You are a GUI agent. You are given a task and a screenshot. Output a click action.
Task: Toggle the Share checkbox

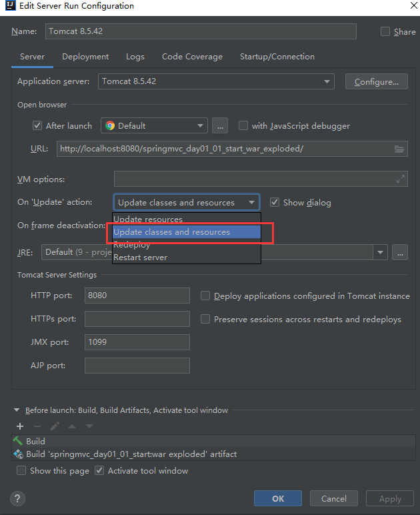385,31
